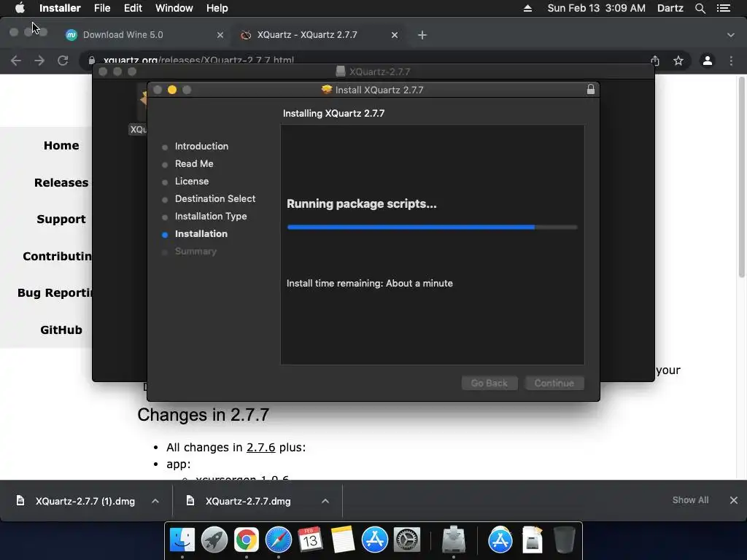Select the Destination Select step

tap(215, 198)
